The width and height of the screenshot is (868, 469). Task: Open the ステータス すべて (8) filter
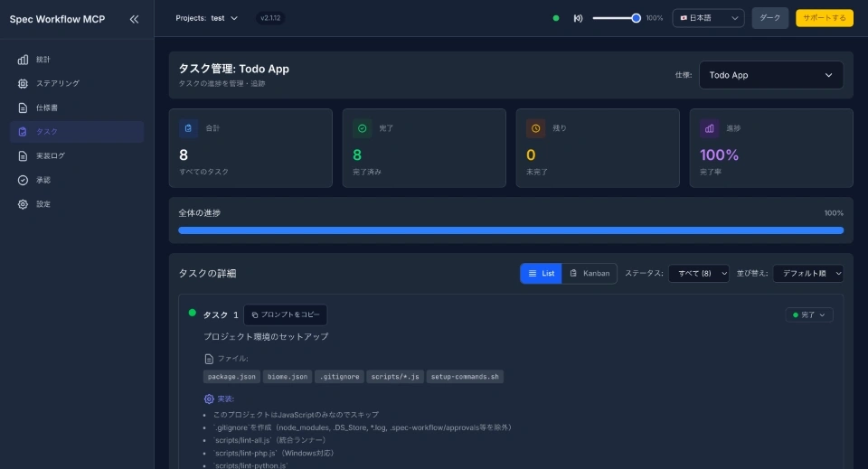698,273
